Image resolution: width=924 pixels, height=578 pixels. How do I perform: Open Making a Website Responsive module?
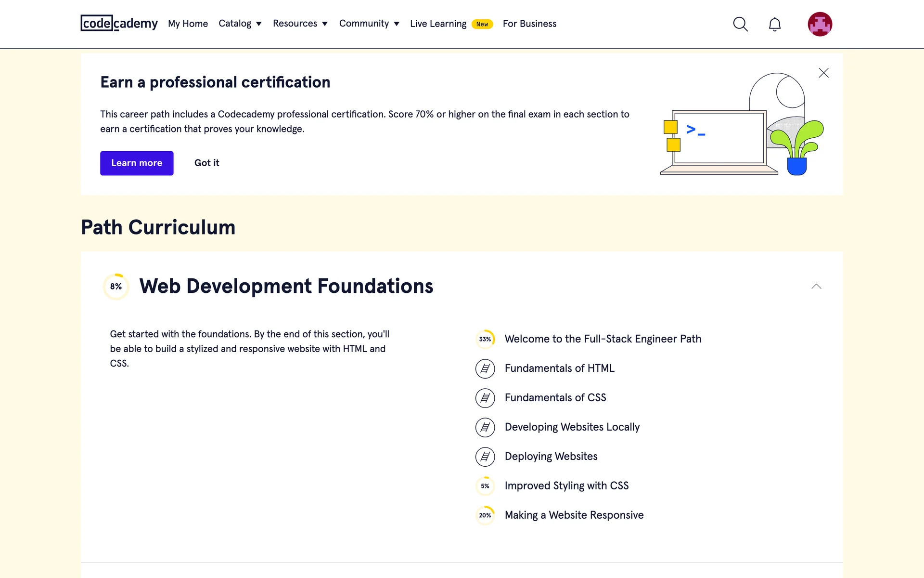pyautogui.click(x=574, y=515)
